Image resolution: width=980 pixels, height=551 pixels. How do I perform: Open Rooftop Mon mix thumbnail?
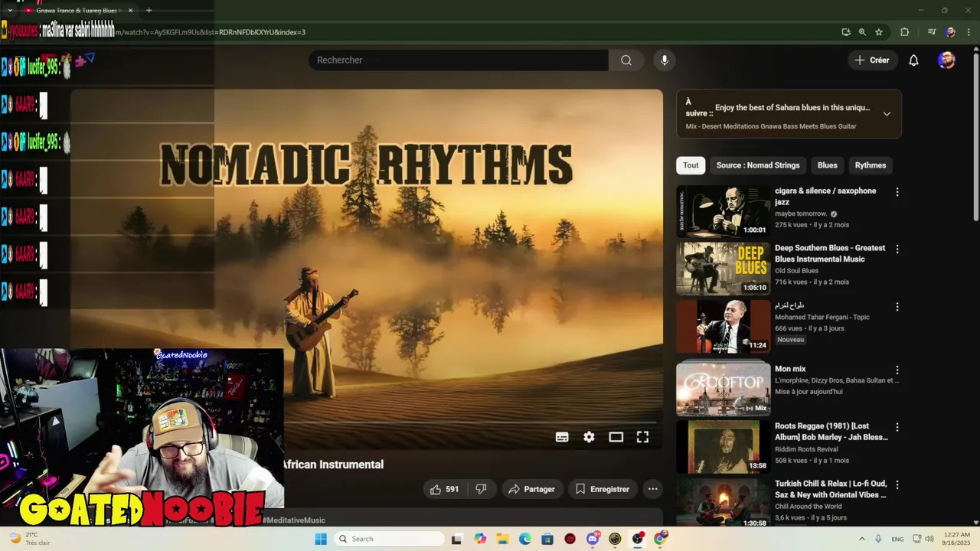coord(723,389)
